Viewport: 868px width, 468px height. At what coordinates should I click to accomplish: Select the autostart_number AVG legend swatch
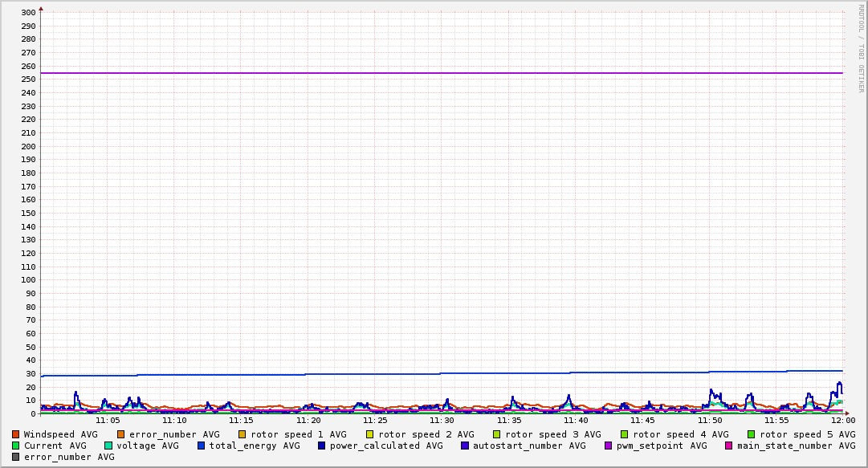point(465,446)
